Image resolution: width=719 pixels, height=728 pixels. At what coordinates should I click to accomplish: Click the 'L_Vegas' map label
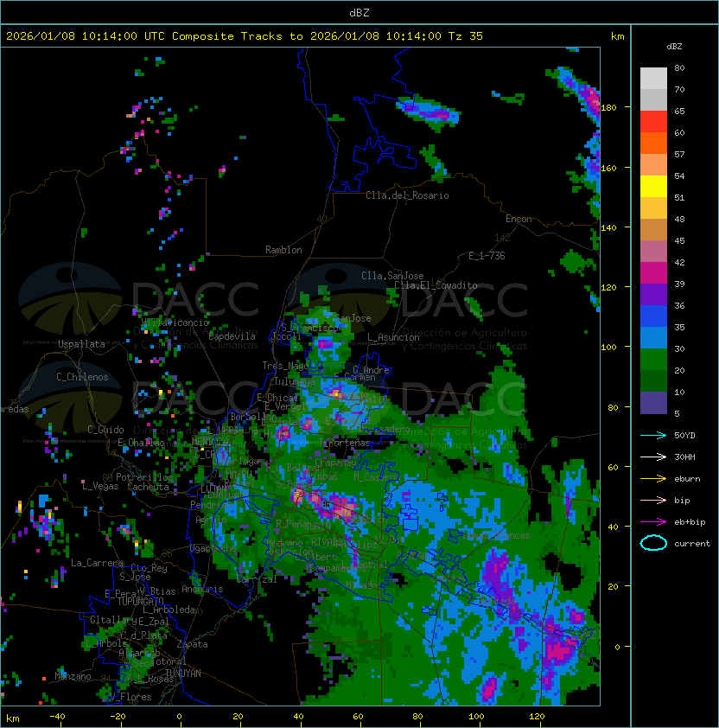[x=99, y=486]
